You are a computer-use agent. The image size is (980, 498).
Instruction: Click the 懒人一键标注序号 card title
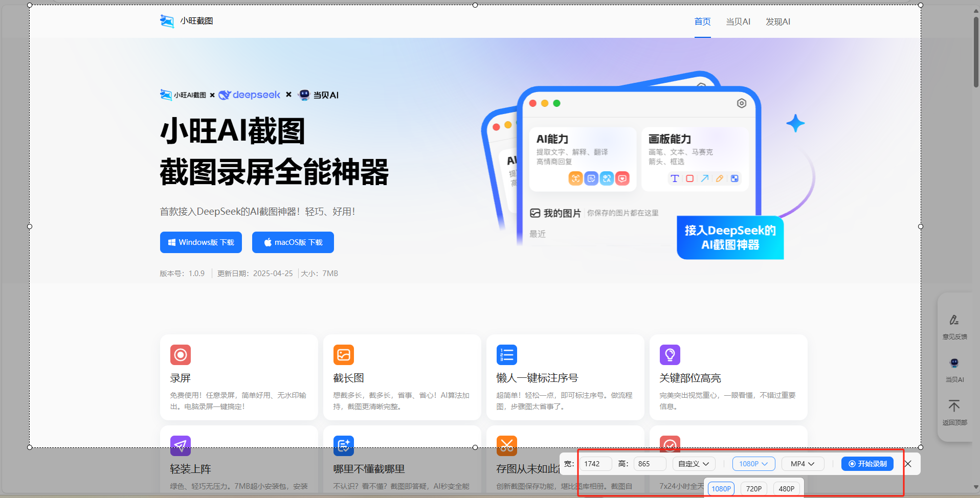click(538, 378)
